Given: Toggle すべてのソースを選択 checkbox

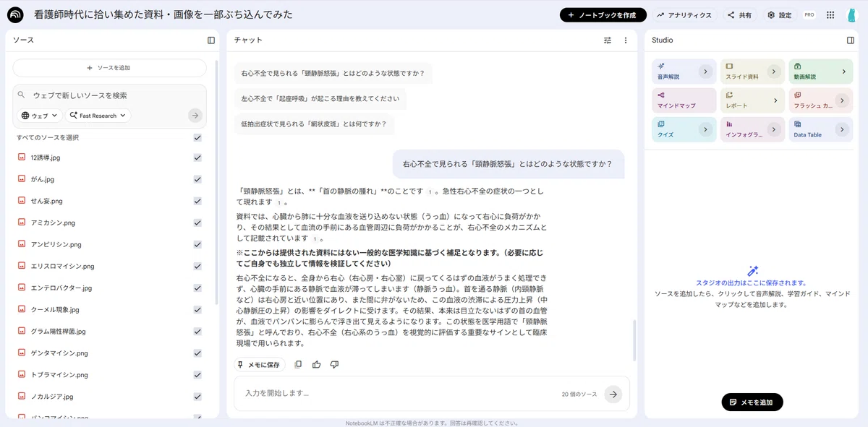Looking at the screenshot, I should pos(197,137).
